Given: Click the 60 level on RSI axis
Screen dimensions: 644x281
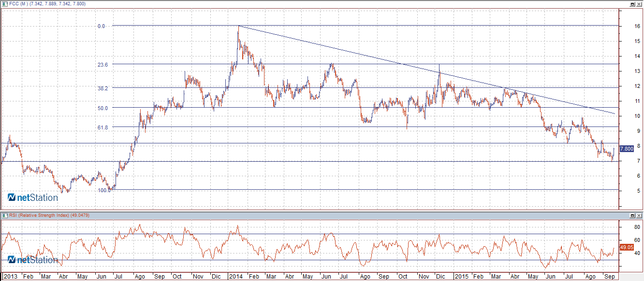Looking at the screenshot, I should (637, 240).
